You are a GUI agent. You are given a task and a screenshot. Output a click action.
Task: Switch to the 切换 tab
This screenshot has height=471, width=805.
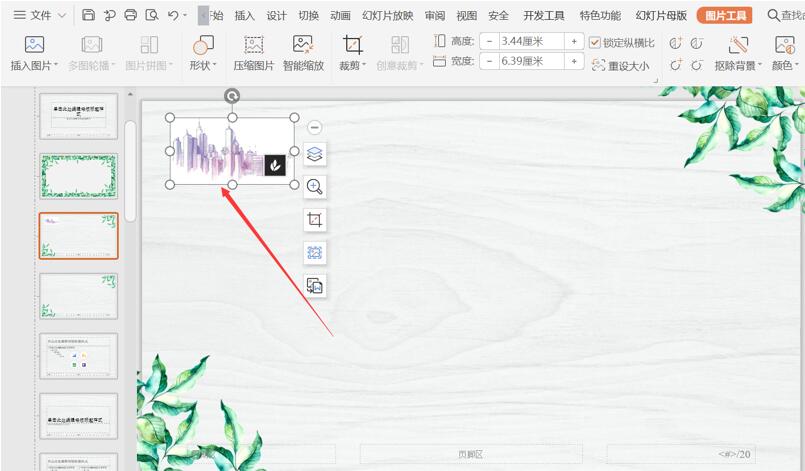click(308, 15)
